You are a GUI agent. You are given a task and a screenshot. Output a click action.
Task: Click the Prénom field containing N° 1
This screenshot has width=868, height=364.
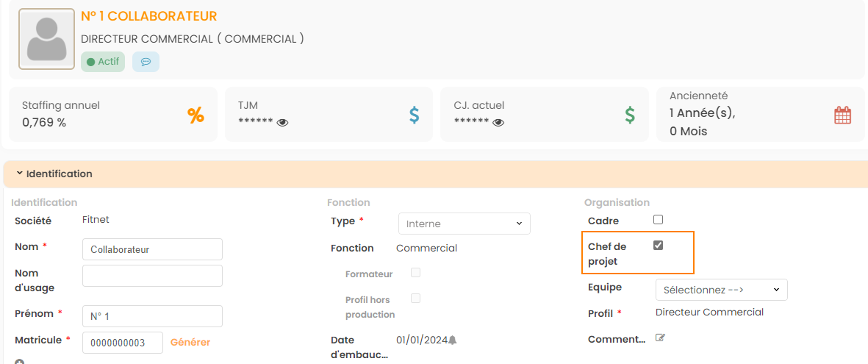coord(152,316)
